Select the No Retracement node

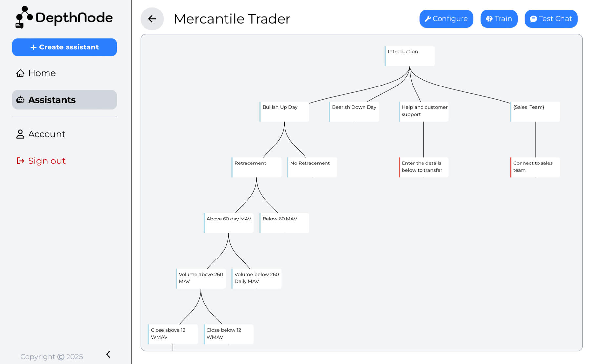tap(312, 167)
